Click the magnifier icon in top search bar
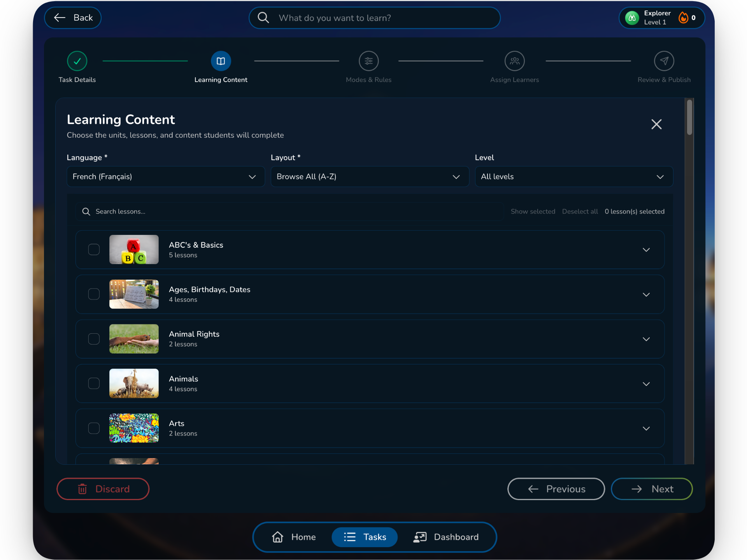This screenshot has height=560, width=747. (263, 17)
